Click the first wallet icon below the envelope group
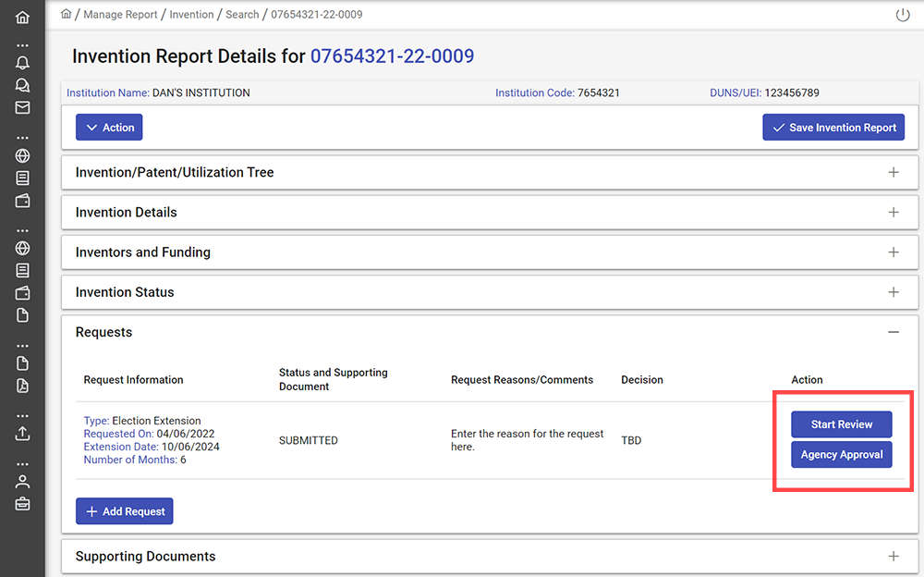 click(x=22, y=202)
